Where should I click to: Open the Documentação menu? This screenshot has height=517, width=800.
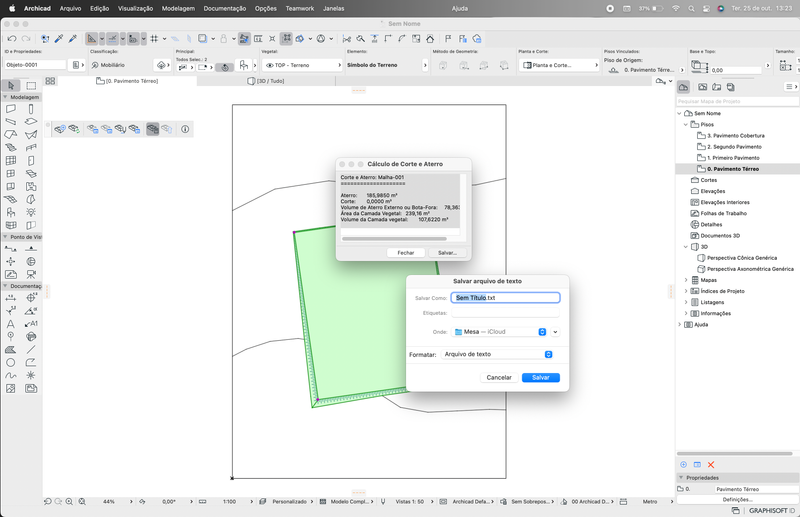(x=224, y=9)
